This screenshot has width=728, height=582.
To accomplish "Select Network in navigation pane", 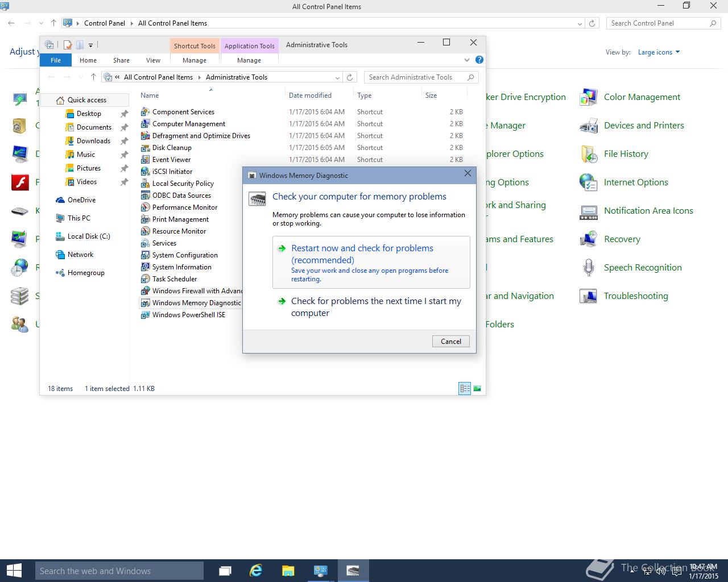I will pyautogui.click(x=80, y=255).
